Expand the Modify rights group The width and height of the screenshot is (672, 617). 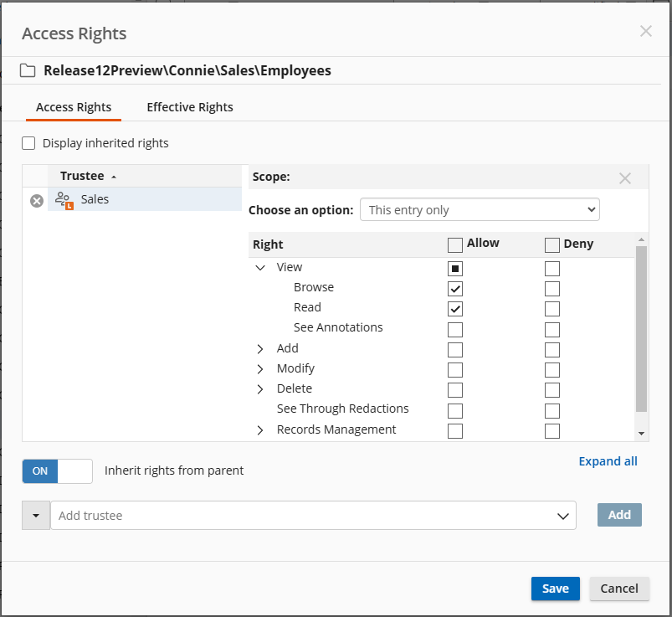[x=260, y=369]
